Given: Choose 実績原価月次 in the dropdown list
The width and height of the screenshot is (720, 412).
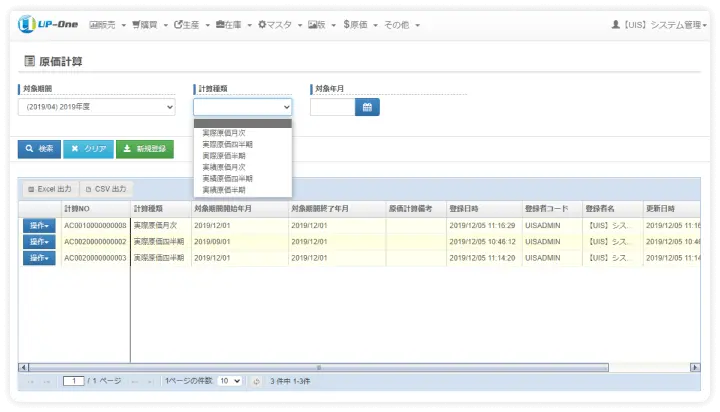Looking at the screenshot, I should 224,167.
